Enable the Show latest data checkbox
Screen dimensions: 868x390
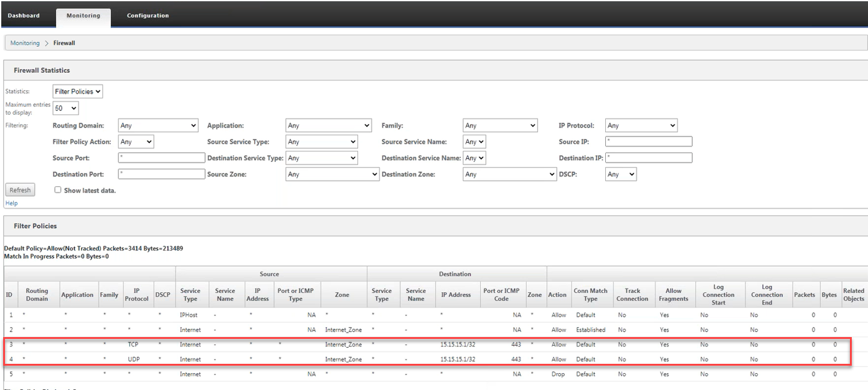(58, 189)
